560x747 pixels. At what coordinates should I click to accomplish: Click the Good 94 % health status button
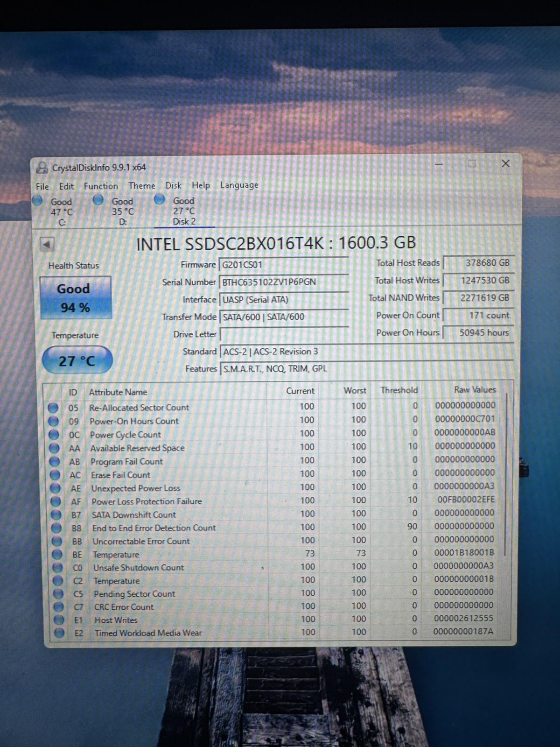[x=76, y=298]
